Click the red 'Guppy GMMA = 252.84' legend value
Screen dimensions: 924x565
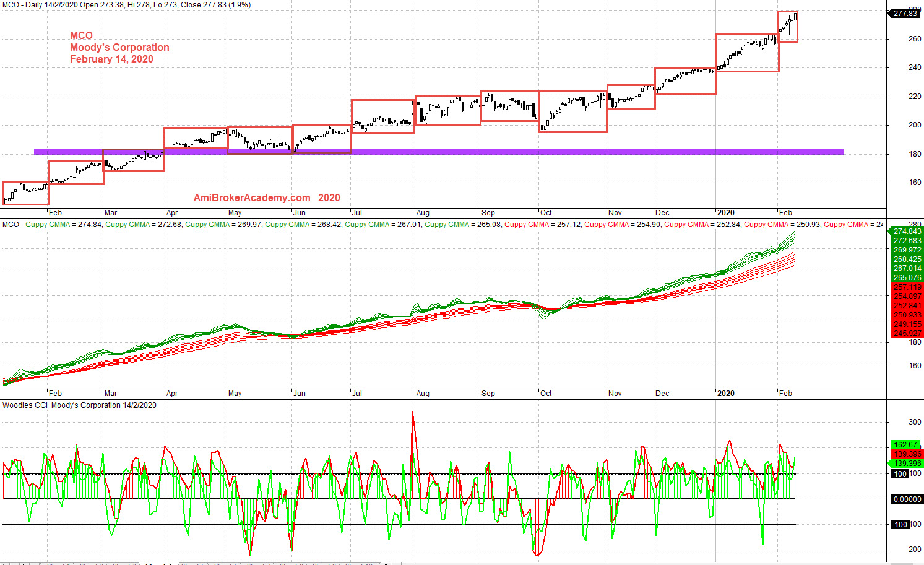coord(702,225)
